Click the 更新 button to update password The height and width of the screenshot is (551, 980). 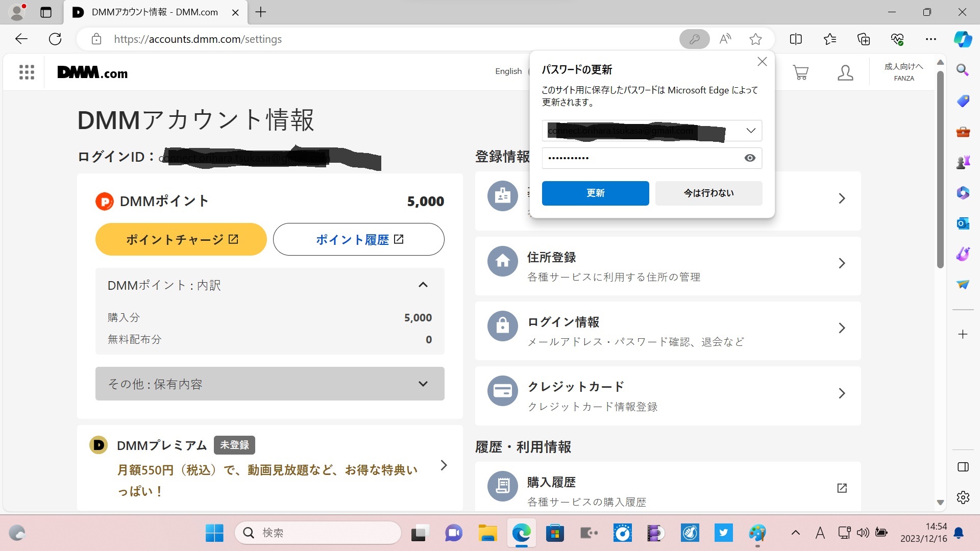pyautogui.click(x=595, y=193)
